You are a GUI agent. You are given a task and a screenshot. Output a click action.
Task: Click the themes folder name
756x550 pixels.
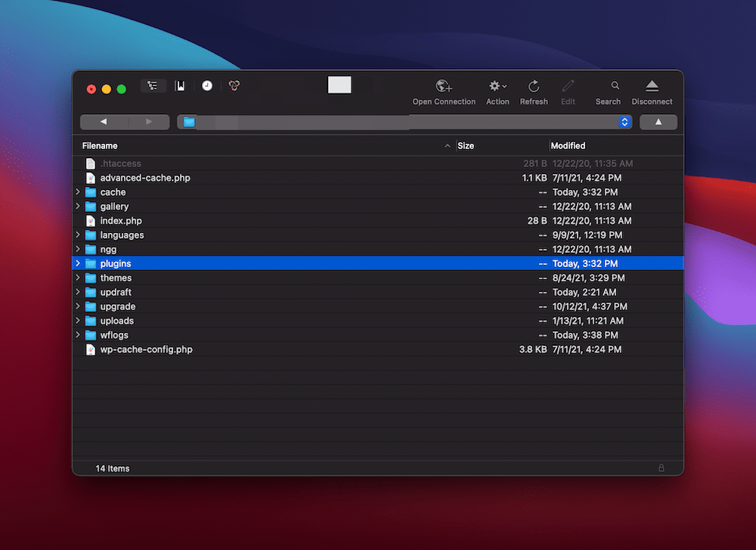[x=116, y=278]
